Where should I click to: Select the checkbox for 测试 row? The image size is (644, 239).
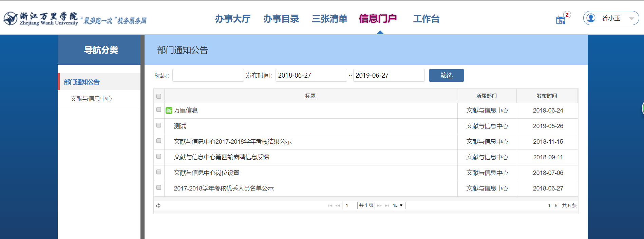[x=159, y=125]
